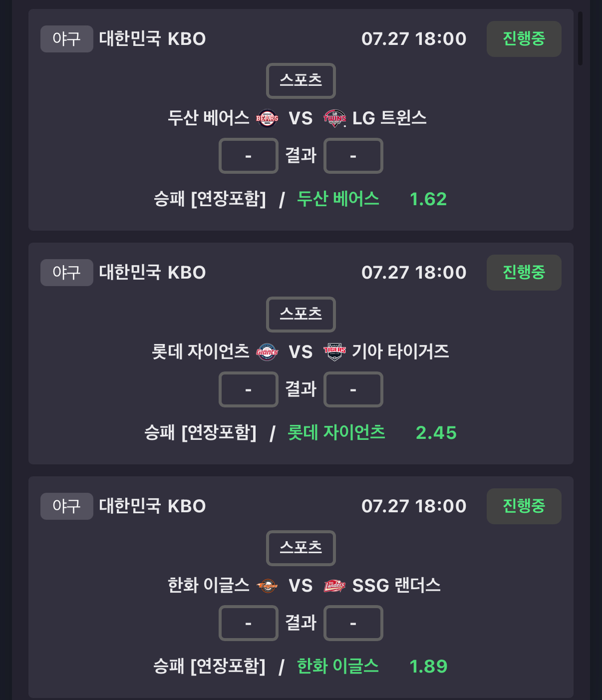Click the LG Twins team logo

pos(334,118)
